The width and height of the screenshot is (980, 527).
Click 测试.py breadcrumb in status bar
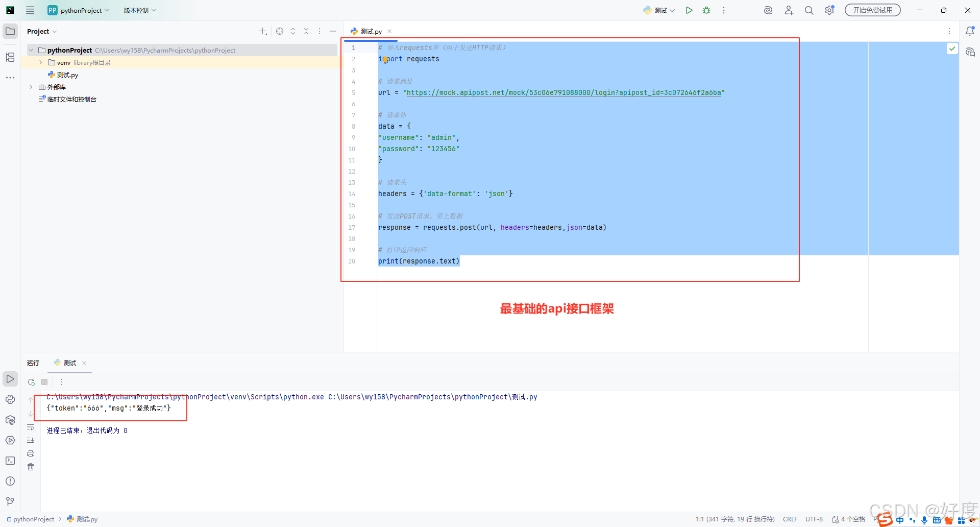tap(82, 519)
